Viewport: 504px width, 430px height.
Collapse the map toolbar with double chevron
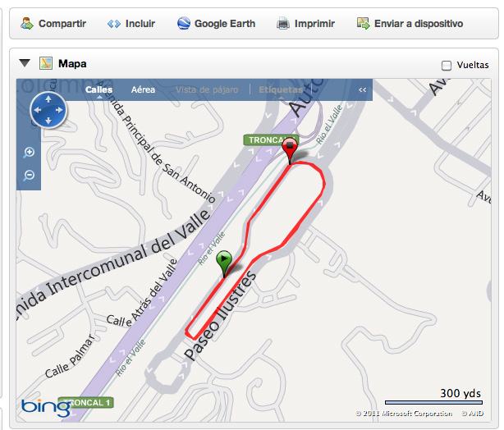[x=362, y=89]
